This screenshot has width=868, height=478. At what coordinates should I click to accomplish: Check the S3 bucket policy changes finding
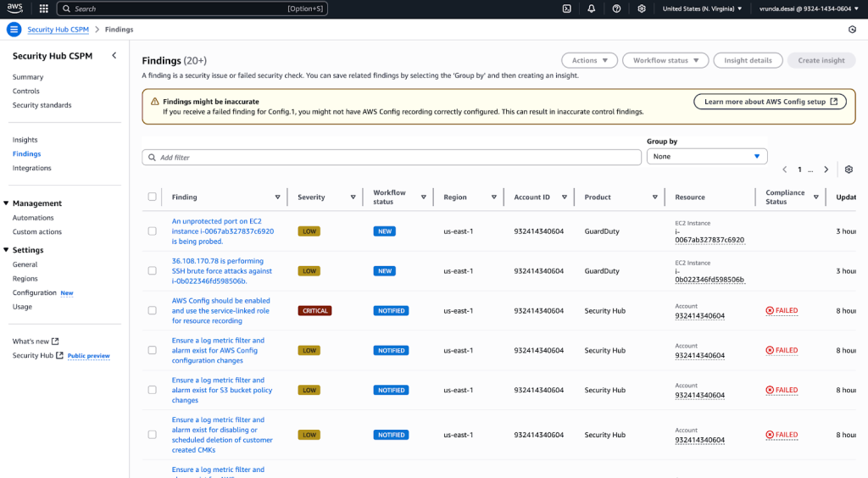coord(153,390)
